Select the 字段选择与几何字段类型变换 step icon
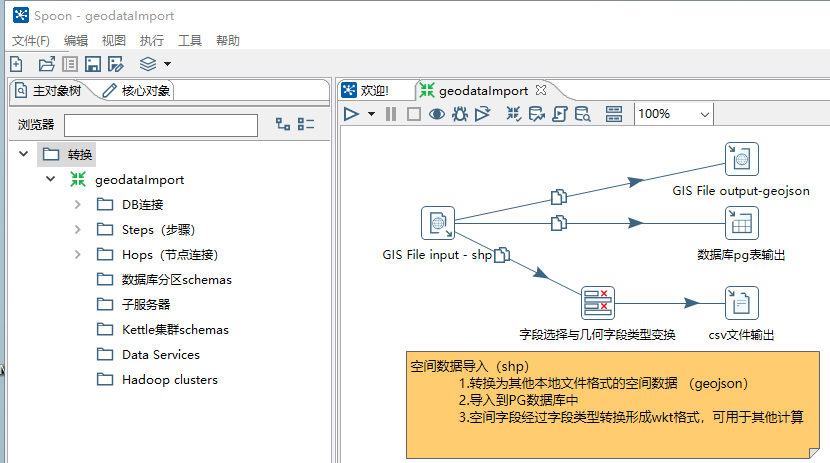Image resolution: width=830 pixels, height=463 pixels. [598, 303]
